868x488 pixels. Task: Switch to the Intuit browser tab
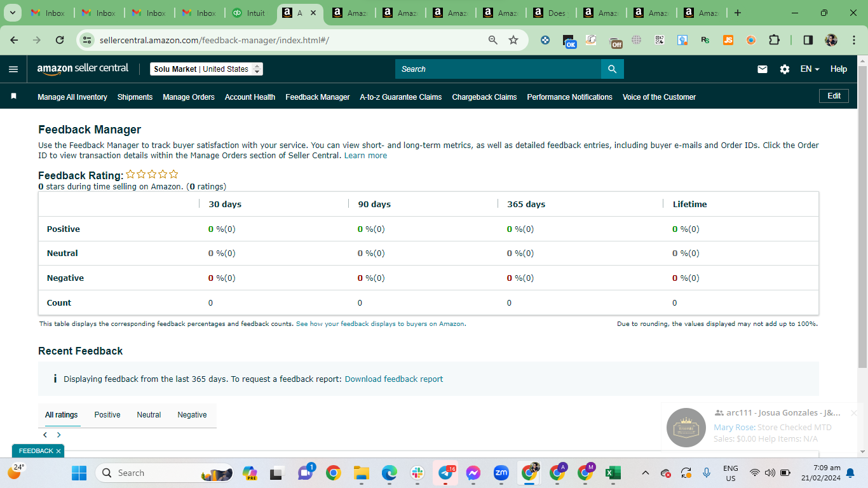tap(249, 13)
